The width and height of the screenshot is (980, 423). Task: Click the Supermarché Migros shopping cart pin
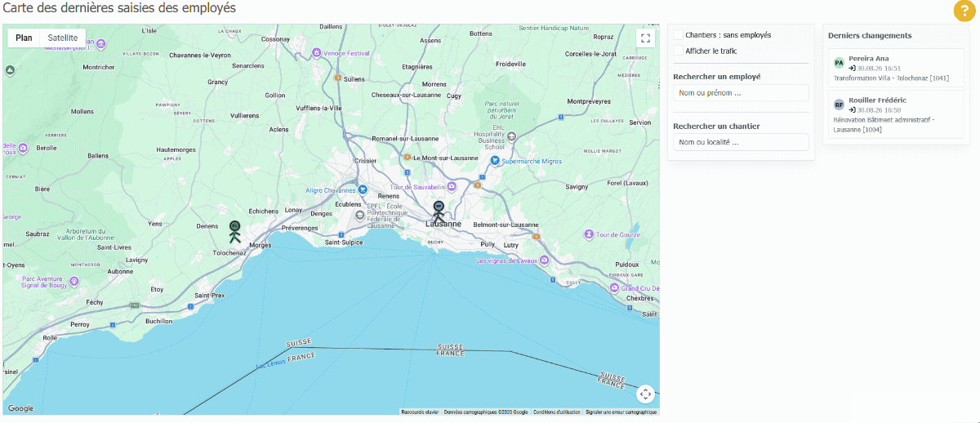pos(495,161)
